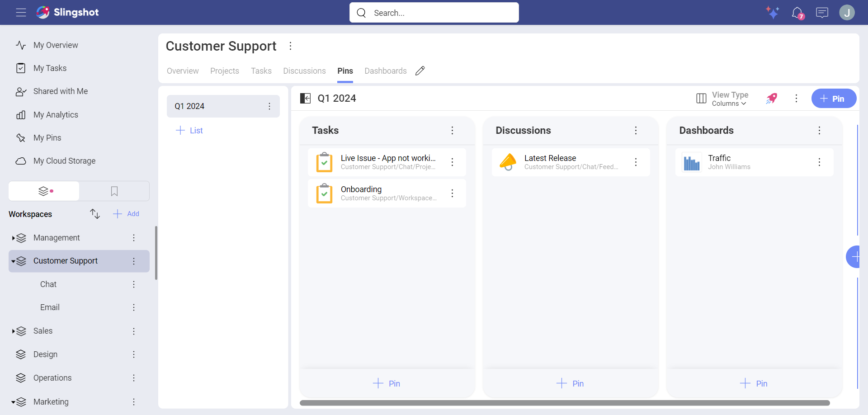Open the Discussions tab
This screenshot has height=415, width=868.
tap(304, 71)
